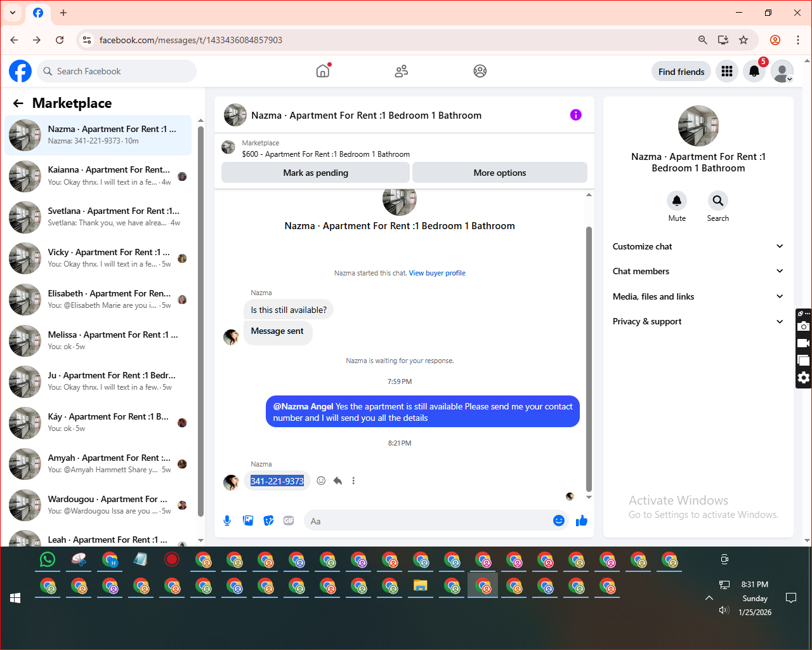Click the Find friends button
Viewport: 812px width, 650px height.
point(681,72)
